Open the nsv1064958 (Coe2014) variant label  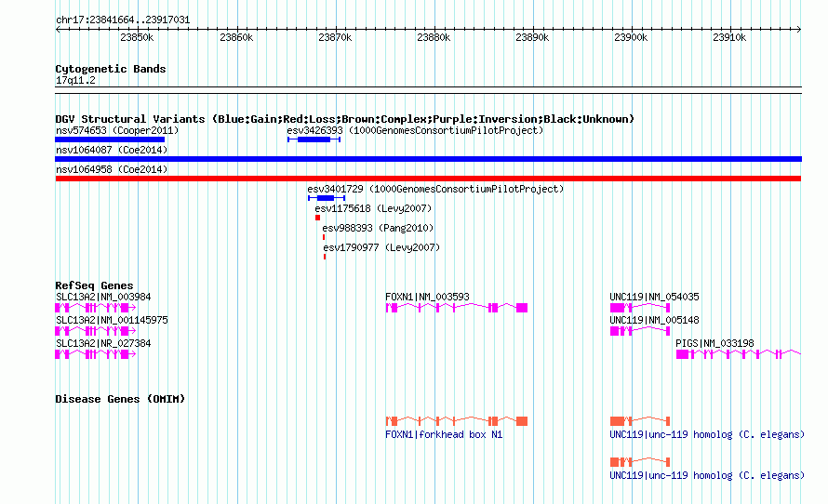tap(112, 169)
